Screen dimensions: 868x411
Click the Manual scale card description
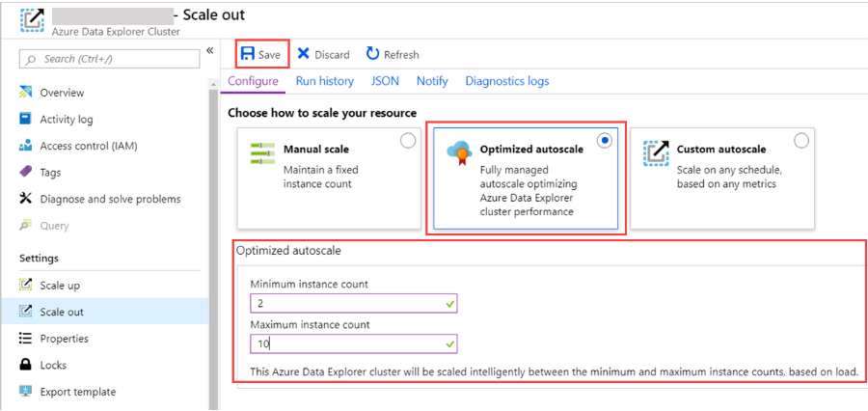322,177
